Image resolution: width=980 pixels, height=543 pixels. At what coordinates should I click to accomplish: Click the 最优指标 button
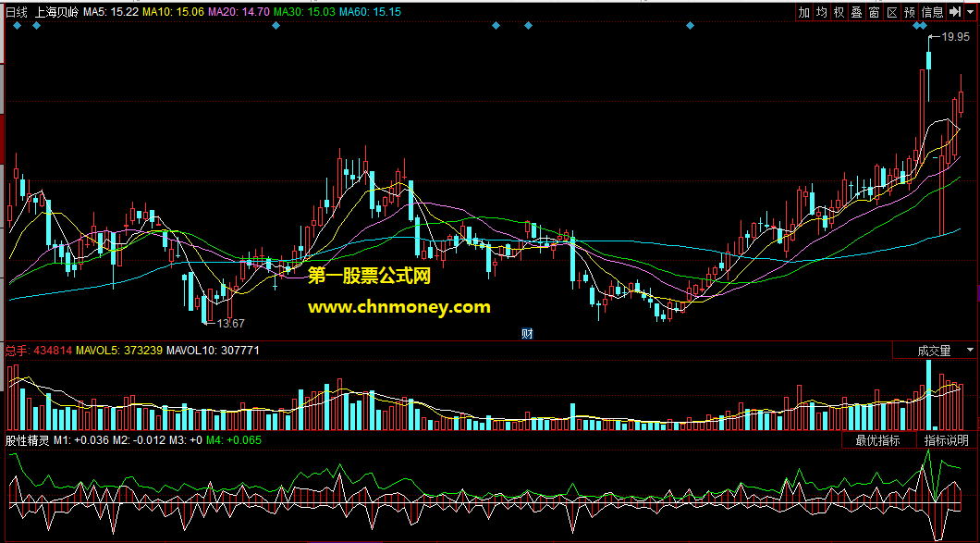click(x=878, y=440)
